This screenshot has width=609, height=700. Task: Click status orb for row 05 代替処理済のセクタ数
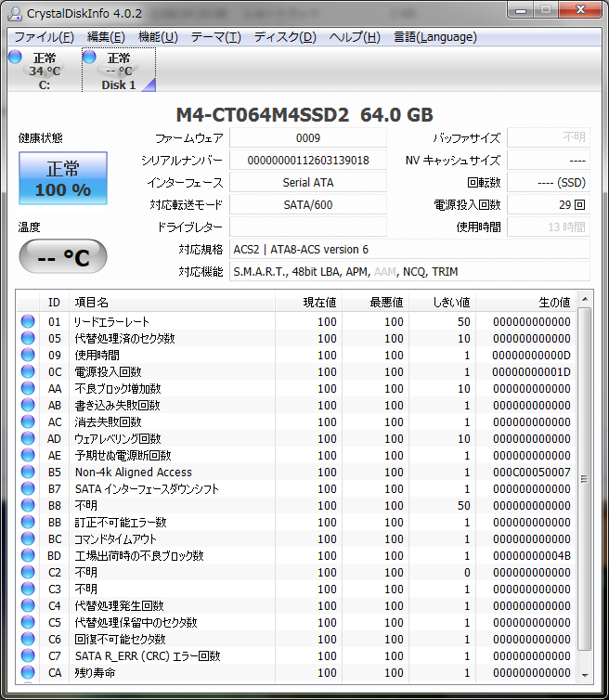pos(28,338)
